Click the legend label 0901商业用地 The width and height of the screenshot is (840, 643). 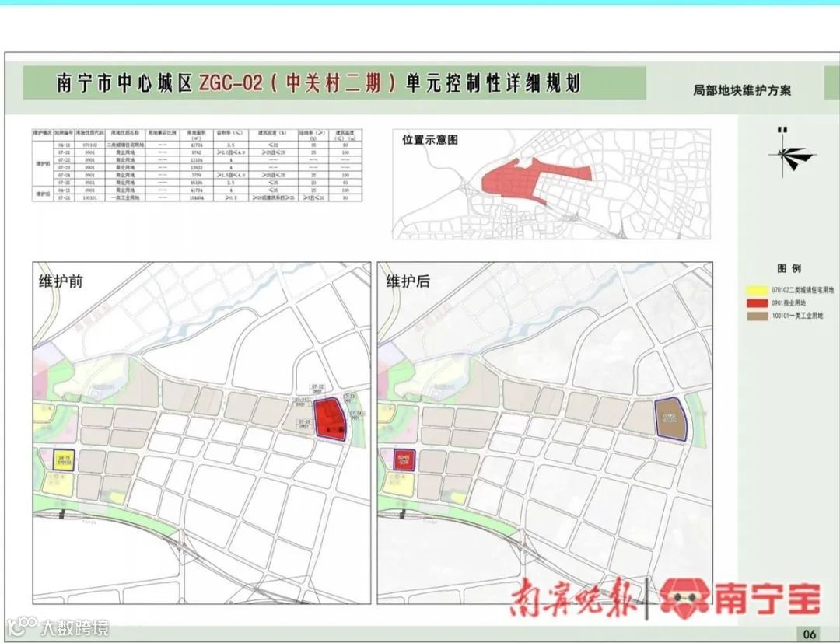(789, 303)
